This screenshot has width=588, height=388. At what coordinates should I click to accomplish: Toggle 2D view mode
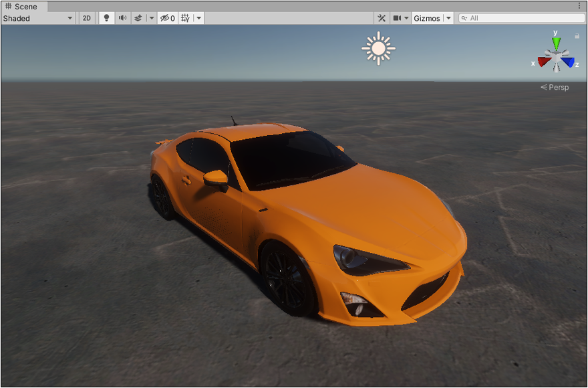(86, 18)
